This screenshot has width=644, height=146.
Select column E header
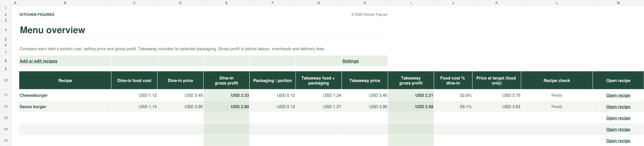pos(227,3)
